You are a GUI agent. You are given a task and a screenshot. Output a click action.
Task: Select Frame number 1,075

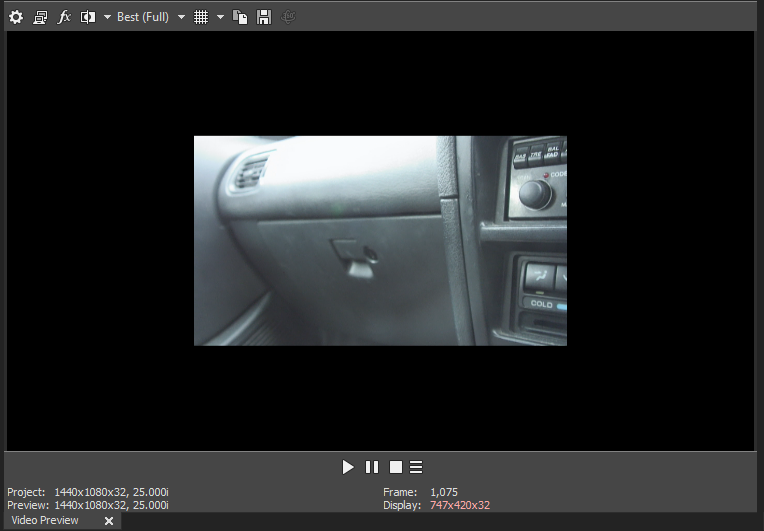click(x=444, y=493)
